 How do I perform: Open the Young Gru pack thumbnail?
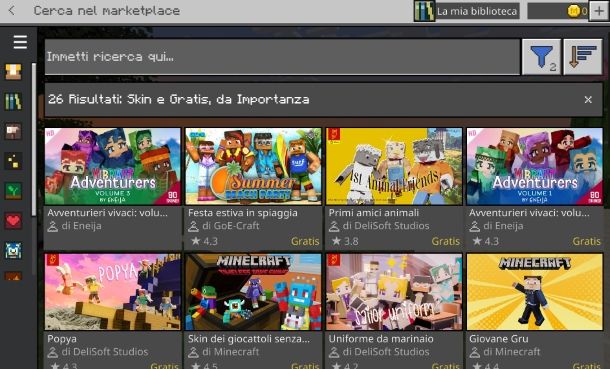(x=535, y=292)
